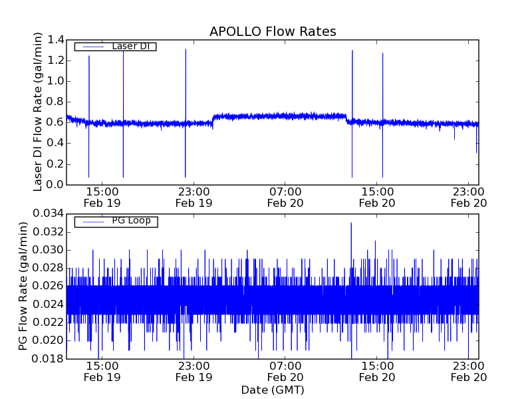Image resolution: width=532 pixels, height=399 pixels.
Task: Click the 0.022 tick on PG flow axis
Action: [48, 323]
